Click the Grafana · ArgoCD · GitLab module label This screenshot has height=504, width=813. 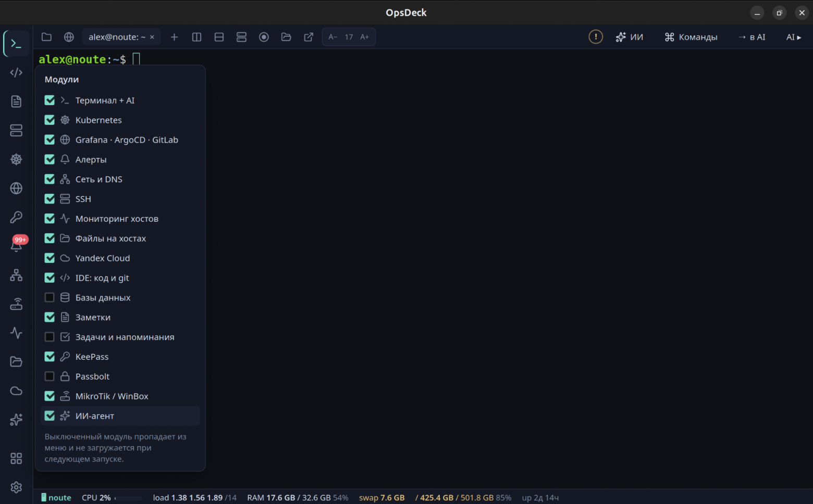127,140
